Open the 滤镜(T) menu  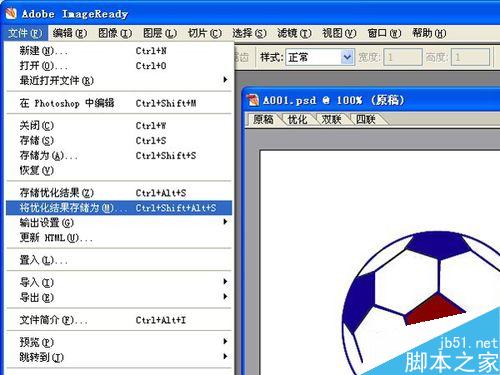294,33
